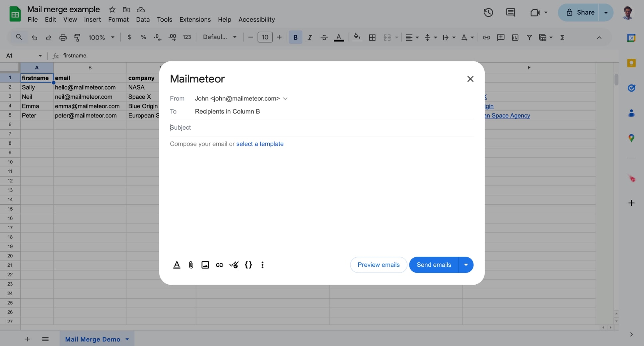This screenshot has width=644, height=346.
Task: Open the Insert menu
Action: click(92, 20)
